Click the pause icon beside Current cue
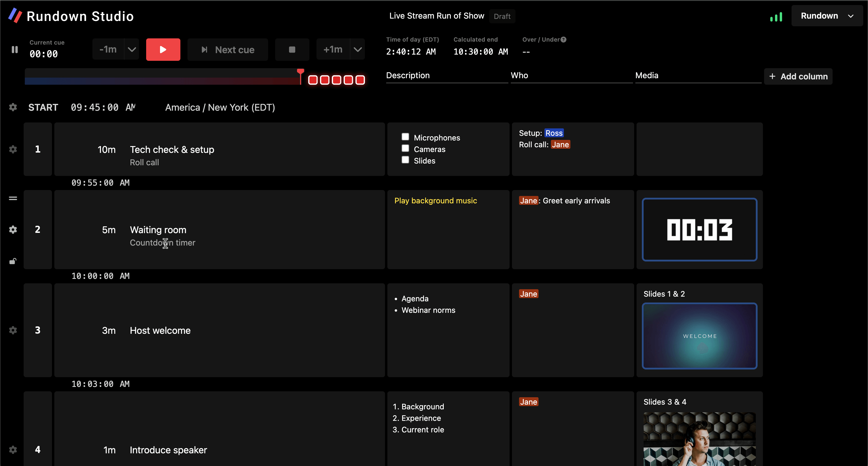 (14, 50)
